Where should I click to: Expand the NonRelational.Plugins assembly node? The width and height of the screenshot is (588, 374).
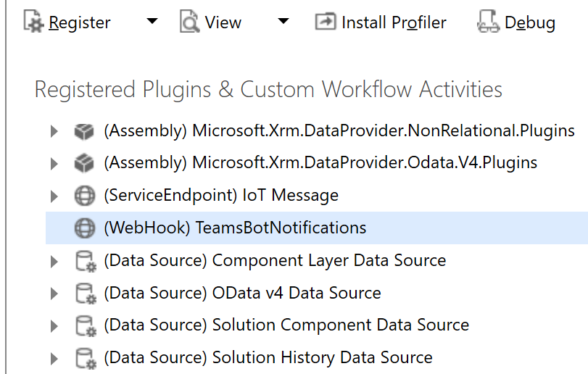click(54, 132)
